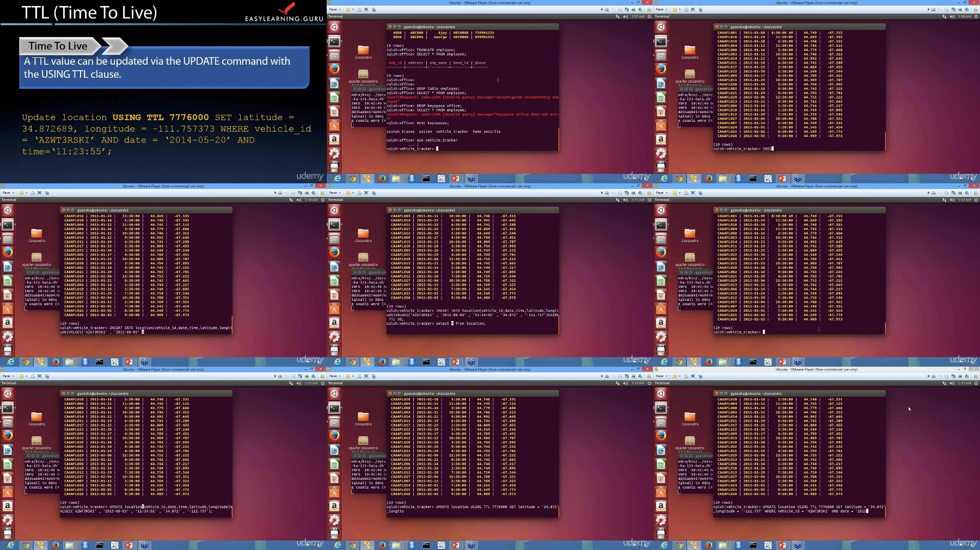The image size is (980, 550).
Task: Click INSERT INTO location command in 5:10 terminal
Action: 146,330
